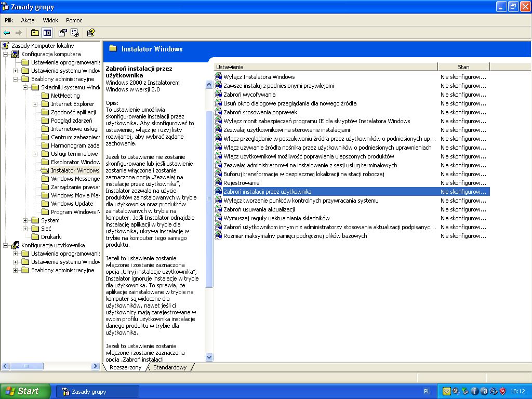532x399 pixels.
Task: Open the Widok menu
Action: point(50,20)
